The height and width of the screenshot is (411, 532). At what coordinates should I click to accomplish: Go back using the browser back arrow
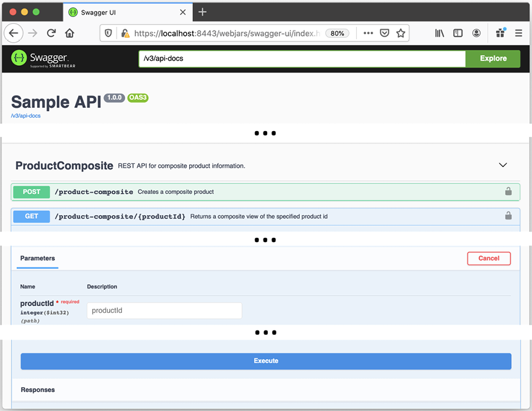[13, 33]
